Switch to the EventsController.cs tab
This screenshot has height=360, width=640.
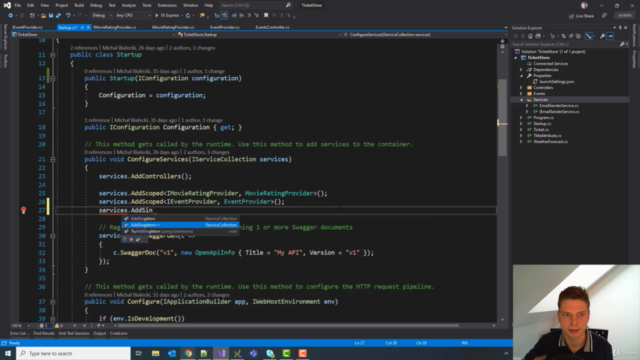point(272,27)
